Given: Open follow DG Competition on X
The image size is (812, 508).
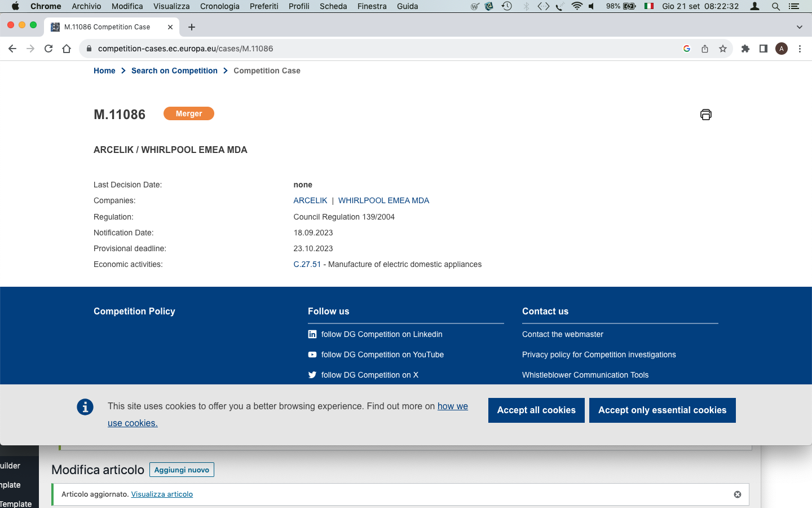Looking at the screenshot, I should 370,375.
